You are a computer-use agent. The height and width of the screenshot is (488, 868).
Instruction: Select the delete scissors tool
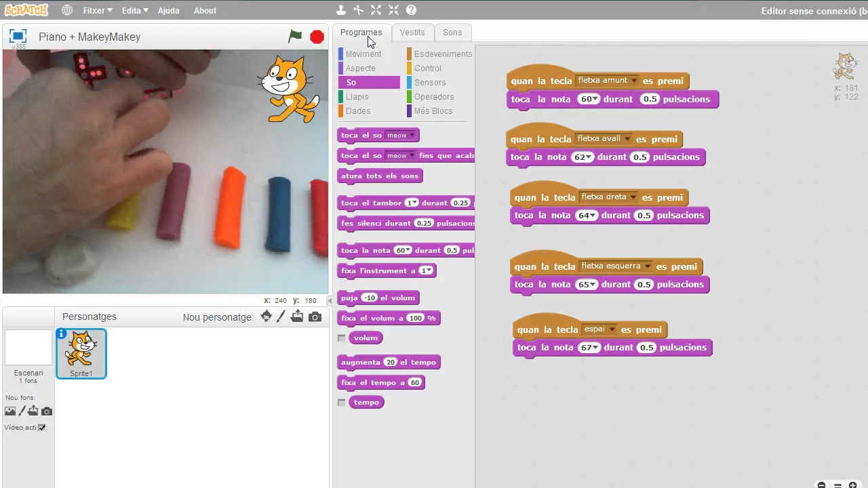[x=358, y=10]
